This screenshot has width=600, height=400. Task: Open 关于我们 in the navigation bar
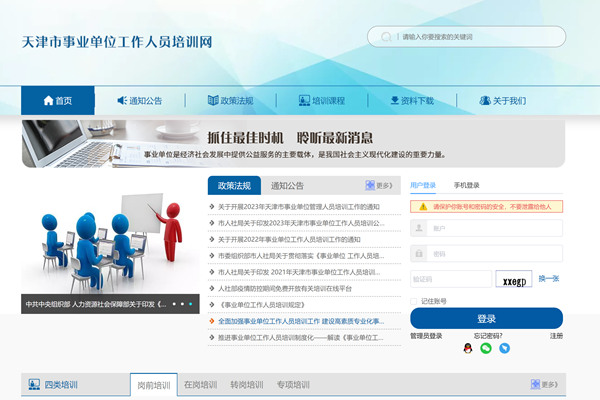pos(503,101)
